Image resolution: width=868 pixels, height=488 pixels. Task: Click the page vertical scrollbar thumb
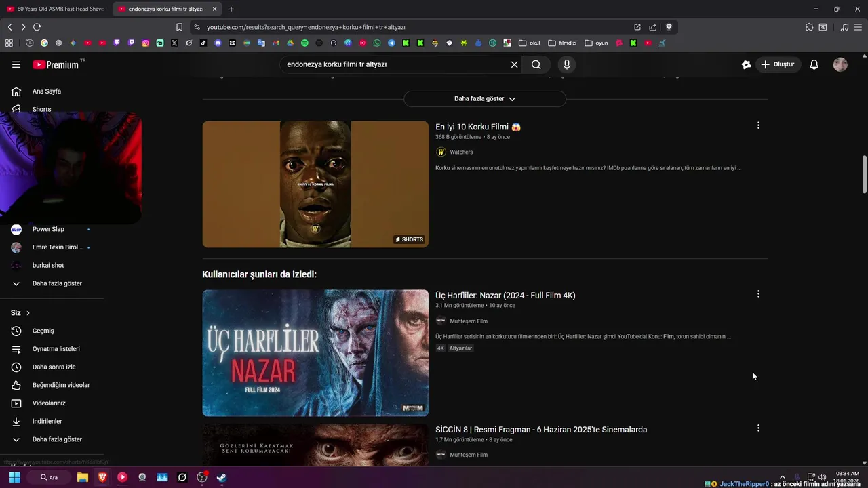pos(864,174)
